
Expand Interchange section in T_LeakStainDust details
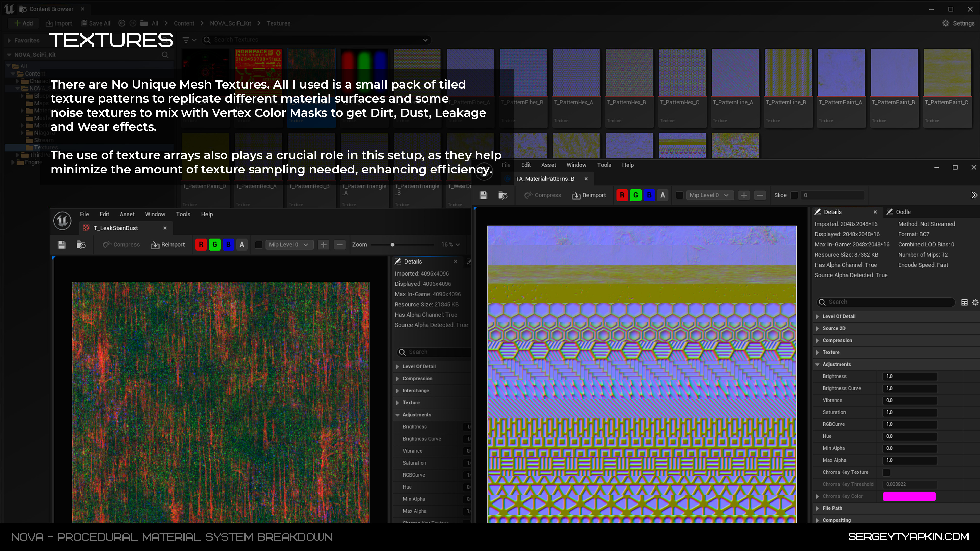pos(397,391)
